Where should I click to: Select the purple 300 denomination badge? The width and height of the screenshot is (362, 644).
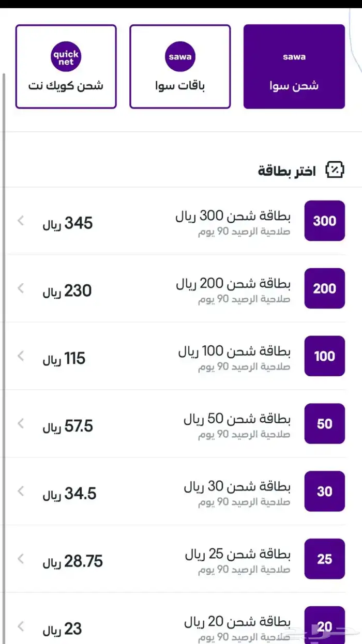click(x=324, y=221)
